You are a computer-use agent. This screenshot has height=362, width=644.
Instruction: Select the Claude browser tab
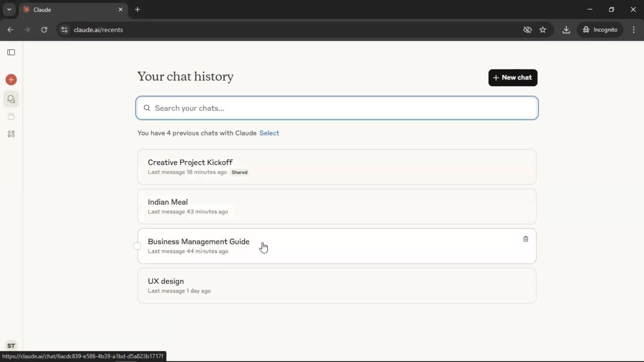tap(73, 10)
